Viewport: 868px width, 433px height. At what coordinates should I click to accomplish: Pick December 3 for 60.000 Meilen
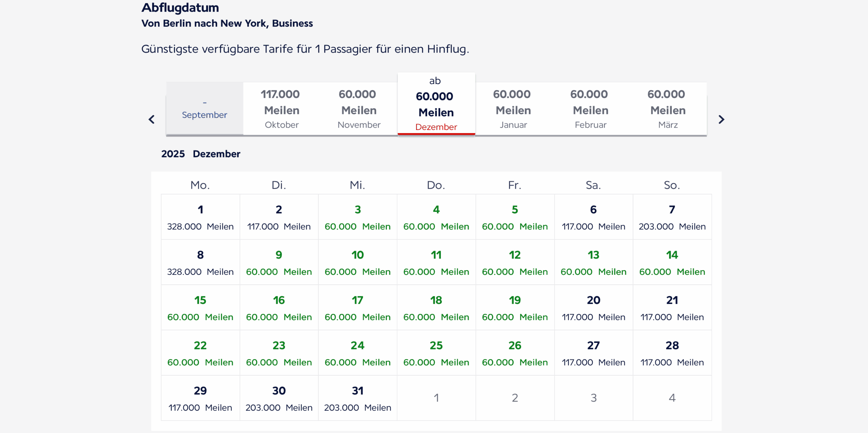point(357,217)
